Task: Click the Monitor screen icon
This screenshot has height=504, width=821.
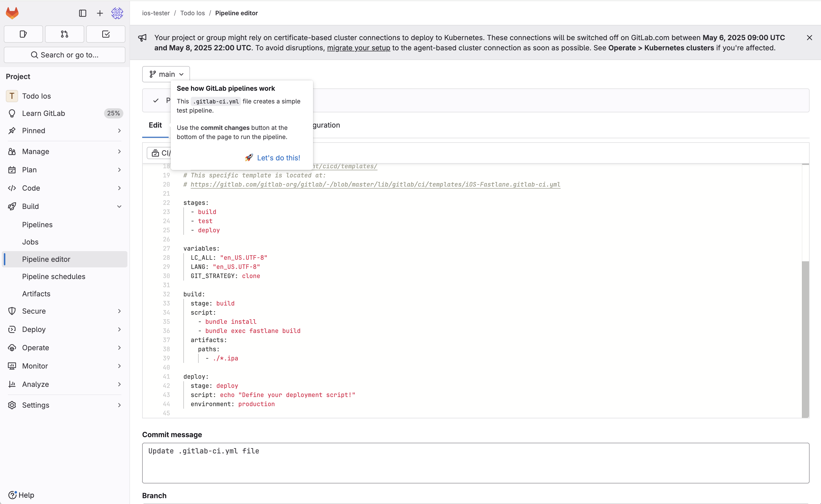Action: coord(12,366)
